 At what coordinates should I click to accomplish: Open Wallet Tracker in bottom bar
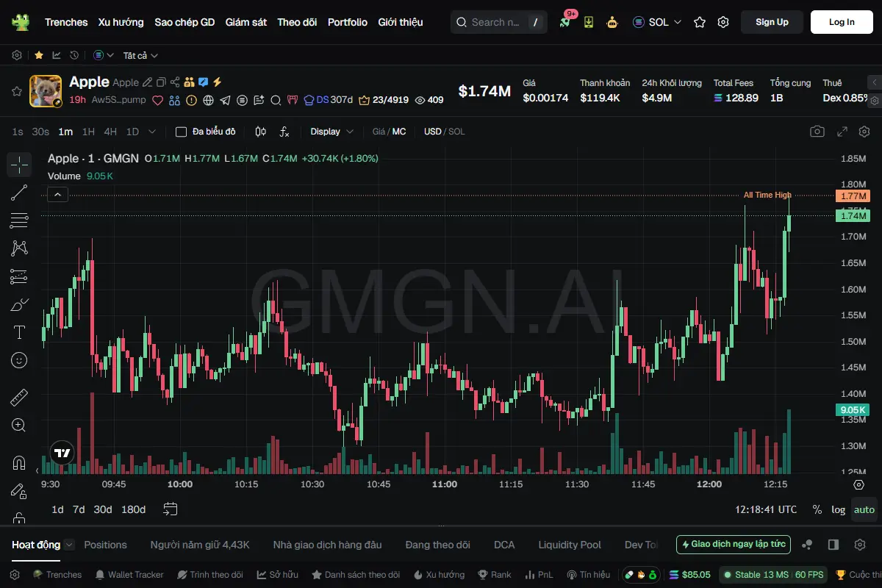129,575
